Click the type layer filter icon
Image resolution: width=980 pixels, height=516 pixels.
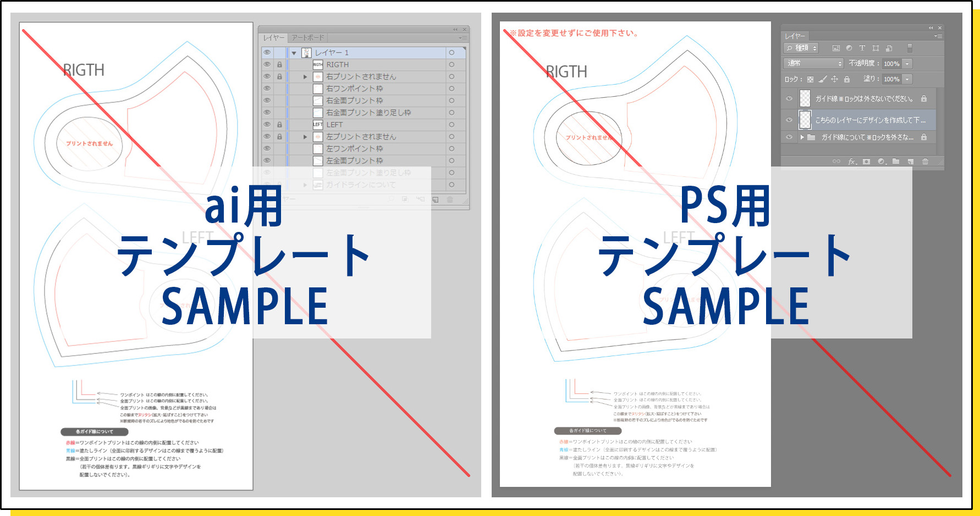862,48
